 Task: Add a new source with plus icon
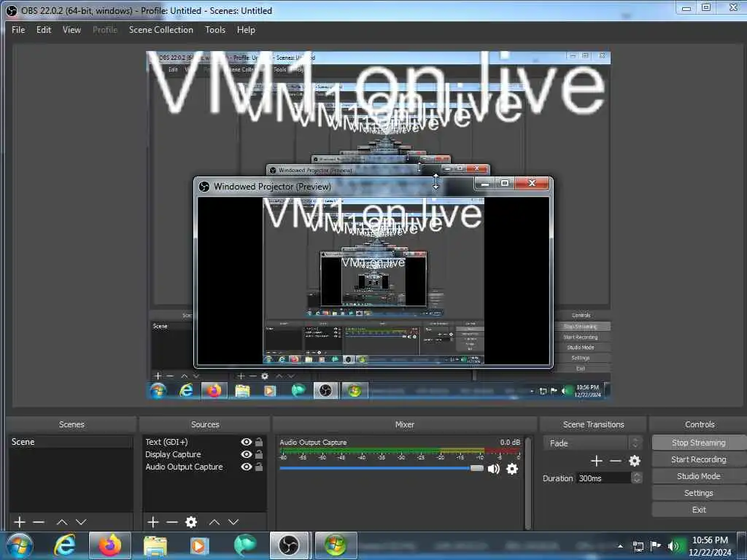click(x=153, y=522)
